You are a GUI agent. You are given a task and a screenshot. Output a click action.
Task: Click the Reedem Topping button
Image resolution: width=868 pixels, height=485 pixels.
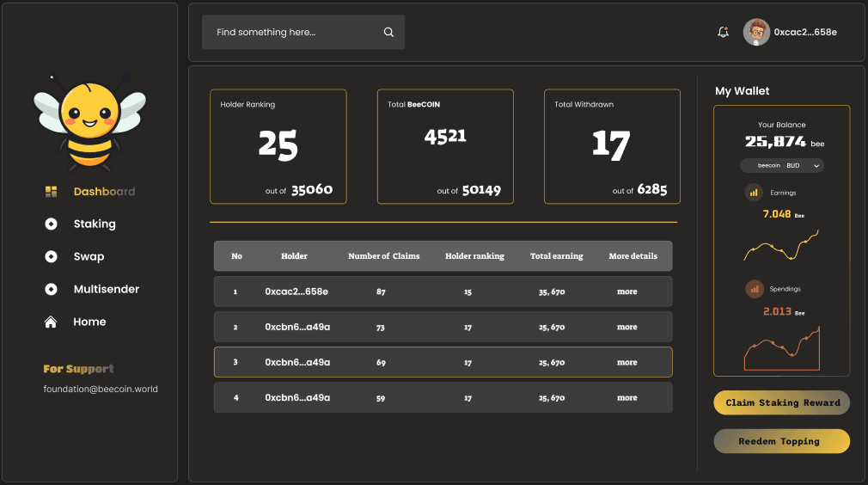point(782,441)
